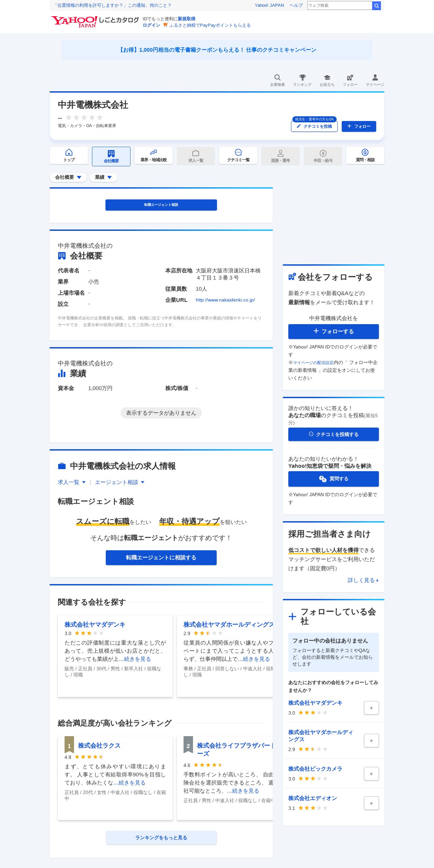Open 株式会社ビックカメラ link in sidebar
The image size is (434, 868).
tap(315, 769)
